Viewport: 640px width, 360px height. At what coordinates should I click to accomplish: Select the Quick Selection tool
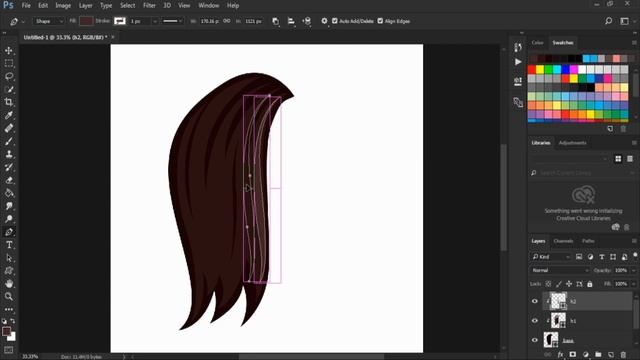click(x=9, y=89)
